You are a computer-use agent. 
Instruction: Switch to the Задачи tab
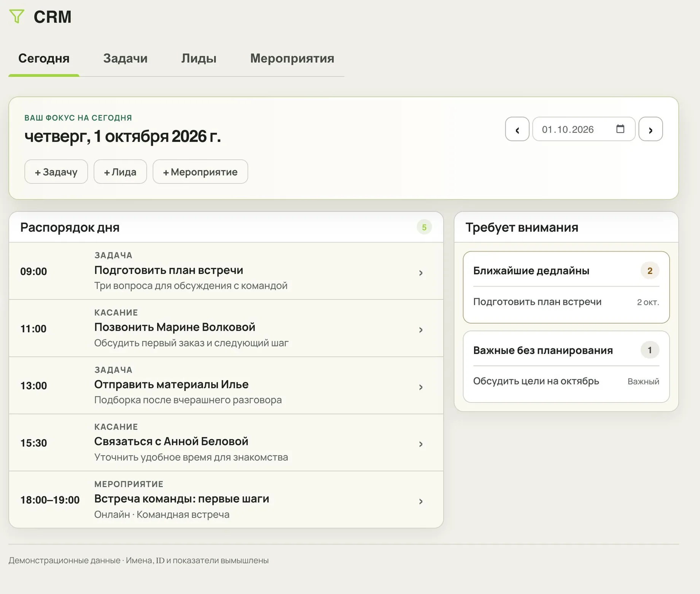pyautogui.click(x=125, y=58)
